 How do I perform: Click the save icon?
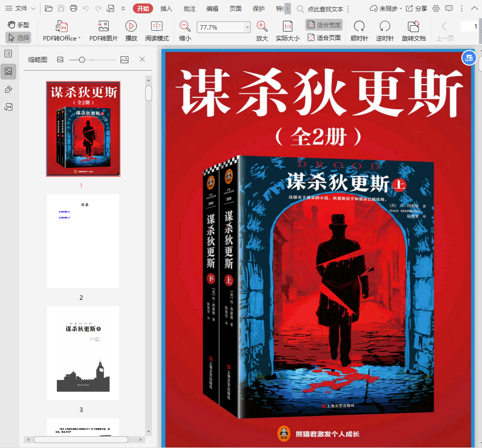click(61, 8)
